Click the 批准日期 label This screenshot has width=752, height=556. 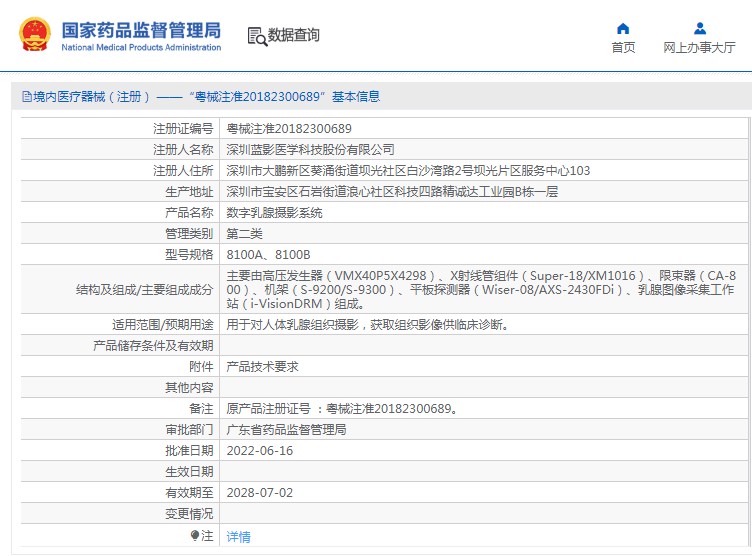point(189,451)
